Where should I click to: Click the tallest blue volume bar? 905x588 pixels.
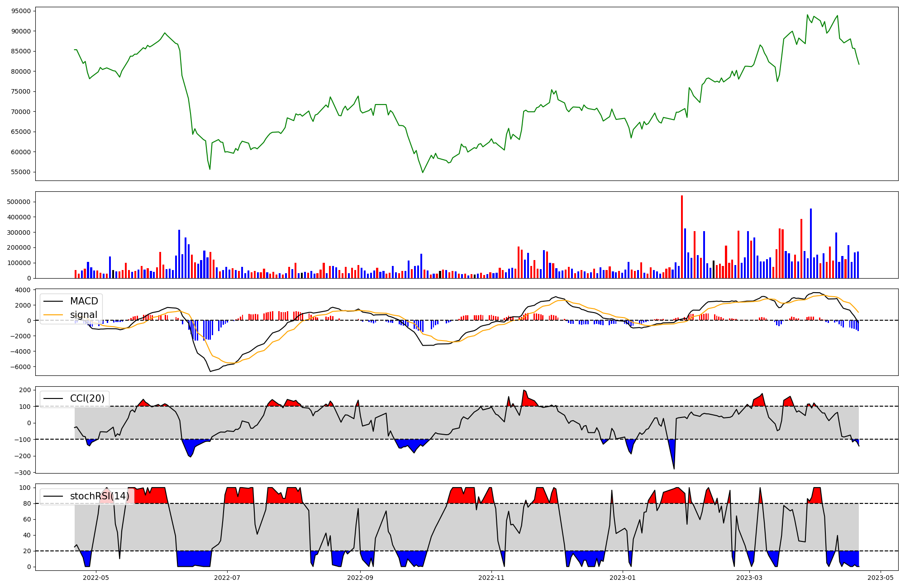[811, 243]
